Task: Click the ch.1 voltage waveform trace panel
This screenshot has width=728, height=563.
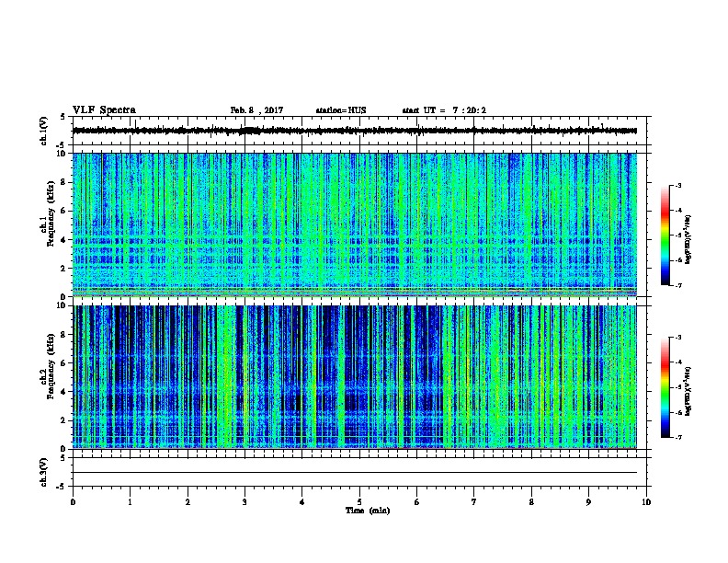Action: coord(359,131)
